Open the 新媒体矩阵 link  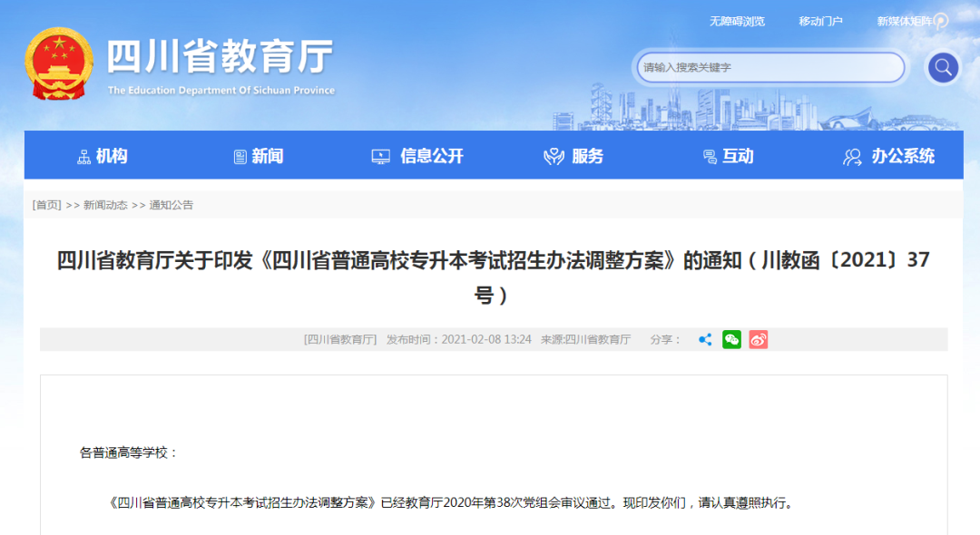905,21
